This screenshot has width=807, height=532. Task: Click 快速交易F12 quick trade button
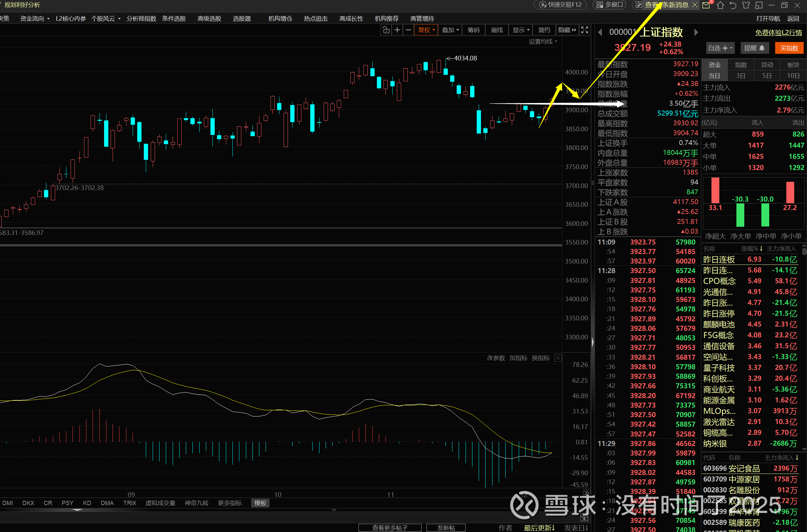click(560, 5)
